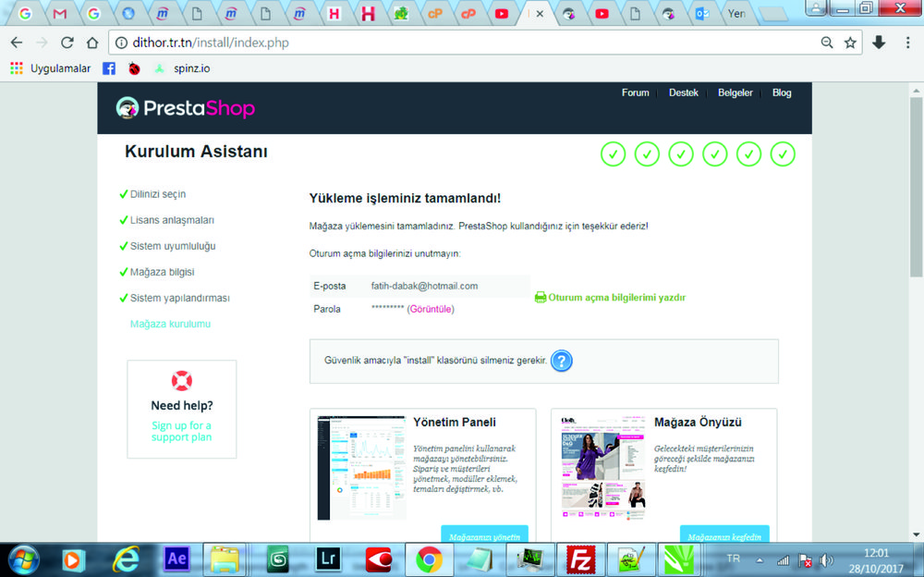Viewport: 924px width, 577px height.
Task: Click Oturum açma bilgilerimi yazdır print link
Action: click(610, 298)
